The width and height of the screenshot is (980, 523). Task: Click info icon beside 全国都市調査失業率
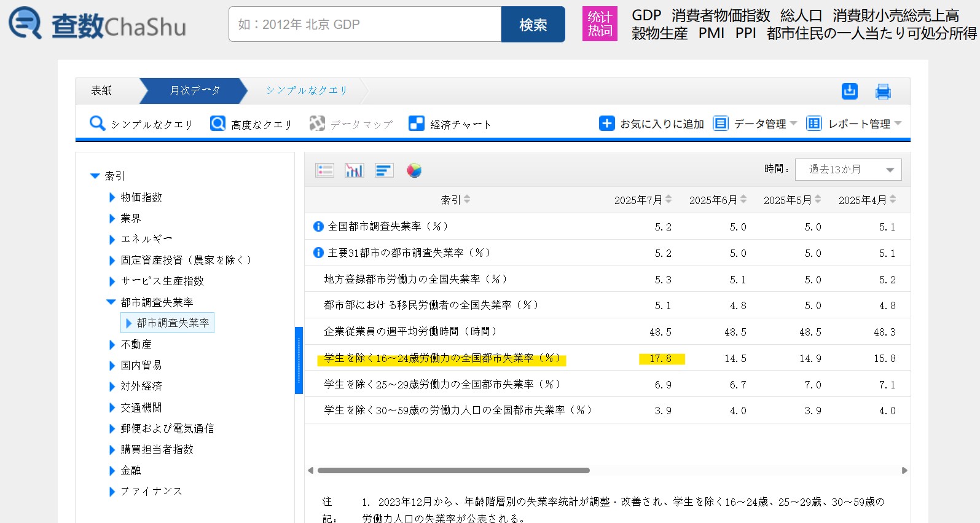click(x=318, y=226)
